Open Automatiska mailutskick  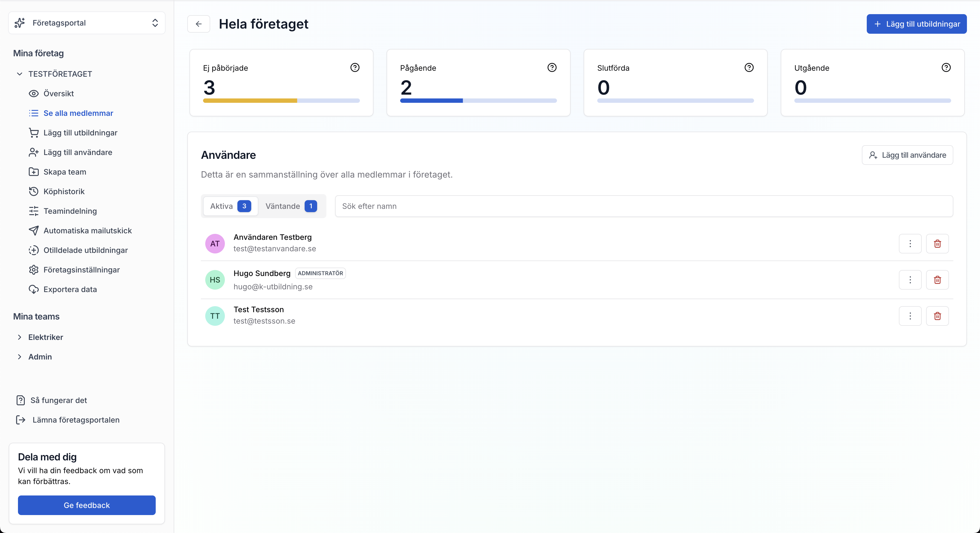coord(87,230)
